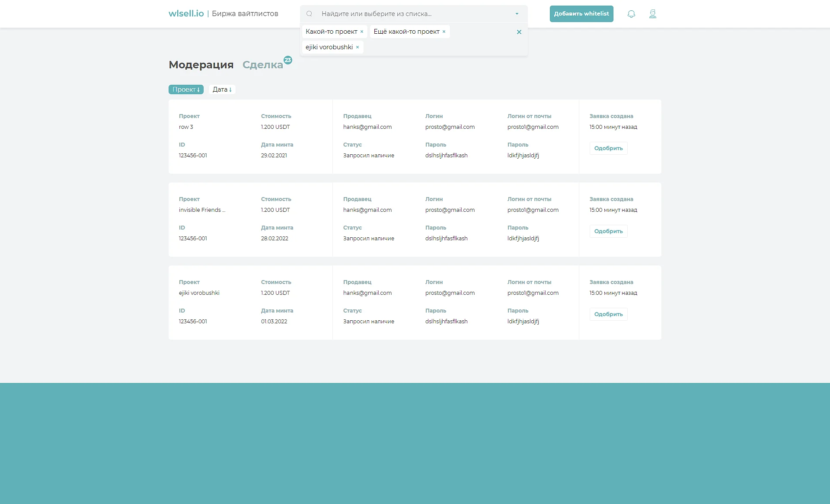Select mint date 28.02.2022
The height and width of the screenshot is (504, 830).
point(275,239)
